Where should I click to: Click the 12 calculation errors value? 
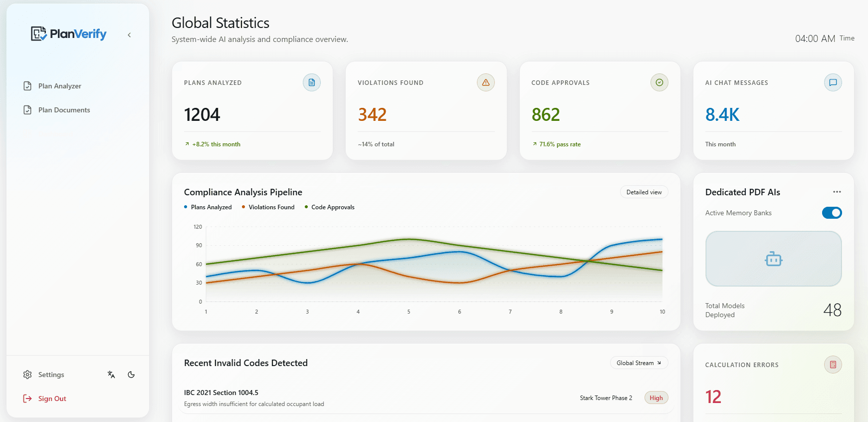click(713, 397)
